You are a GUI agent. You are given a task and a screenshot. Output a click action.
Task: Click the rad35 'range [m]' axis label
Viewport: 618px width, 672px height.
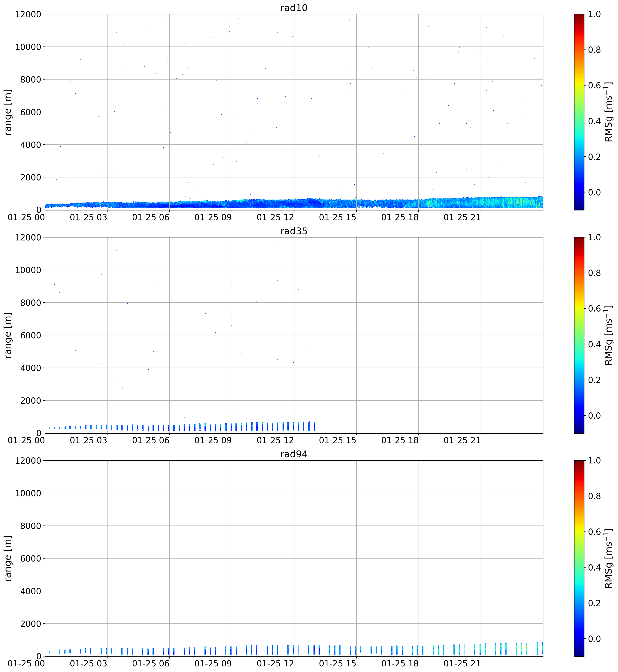click(8, 335)
